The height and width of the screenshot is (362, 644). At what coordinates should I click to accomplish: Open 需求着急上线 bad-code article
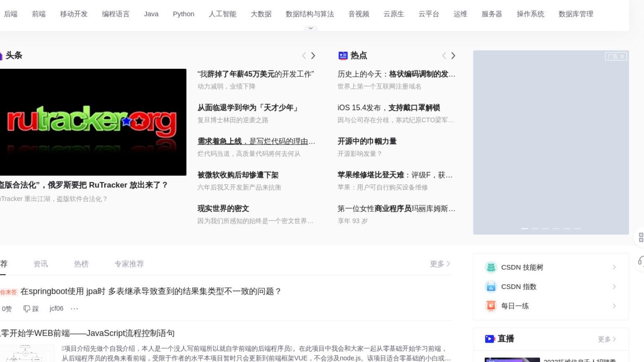[256, 141]
